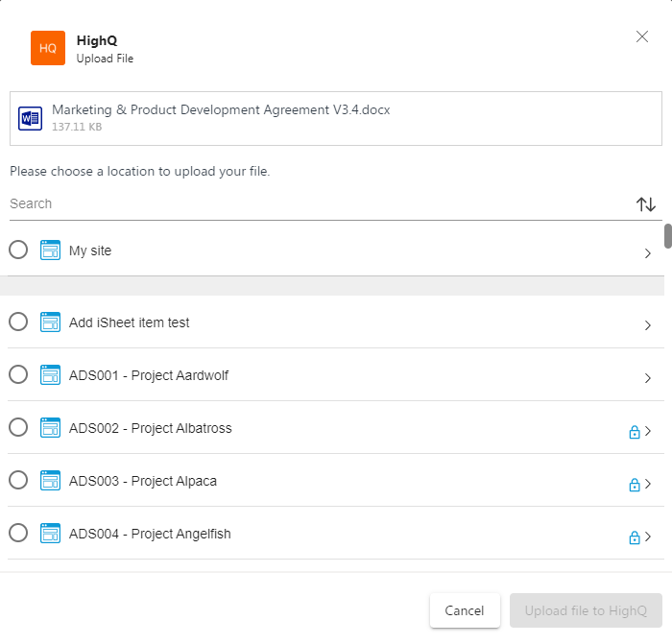The height and width of the screenshot is (644, 672).
Task: Click the Word document file icon
Action: click(30, 119)
